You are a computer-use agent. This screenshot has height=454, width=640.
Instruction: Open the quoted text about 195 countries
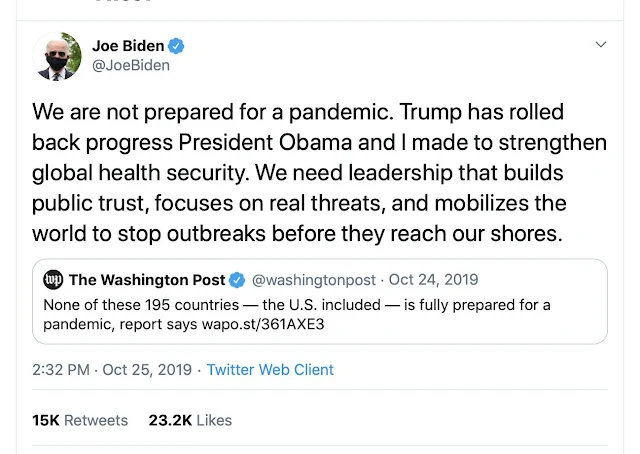(297, 304)
